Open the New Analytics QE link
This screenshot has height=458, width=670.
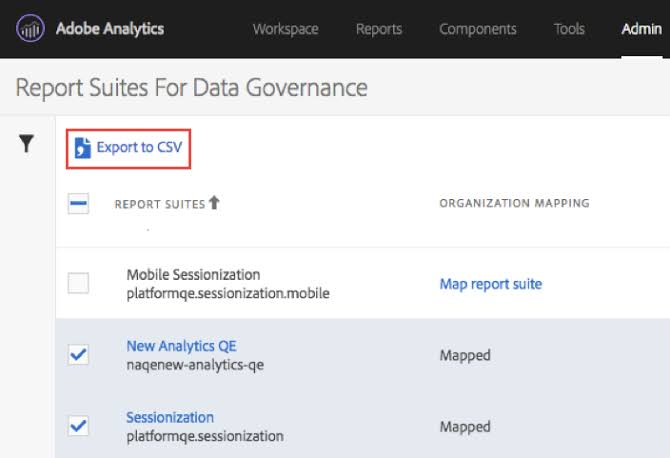[x=181, y=346]
